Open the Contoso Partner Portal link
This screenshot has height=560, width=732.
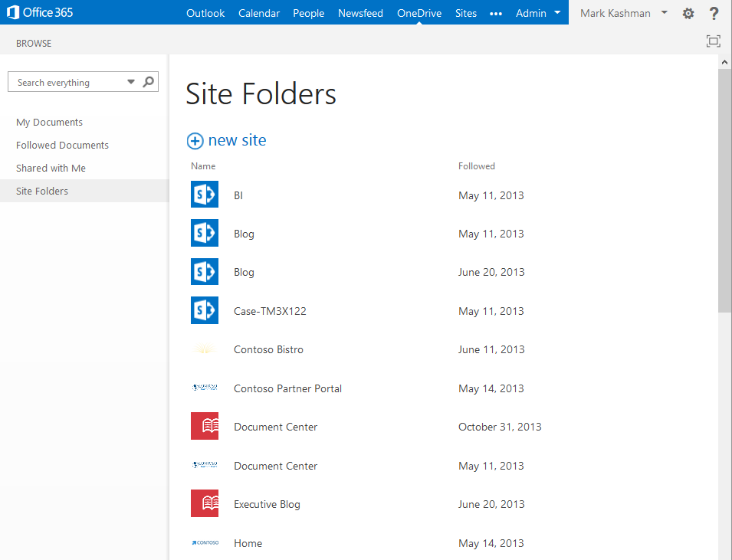point(287,388)
